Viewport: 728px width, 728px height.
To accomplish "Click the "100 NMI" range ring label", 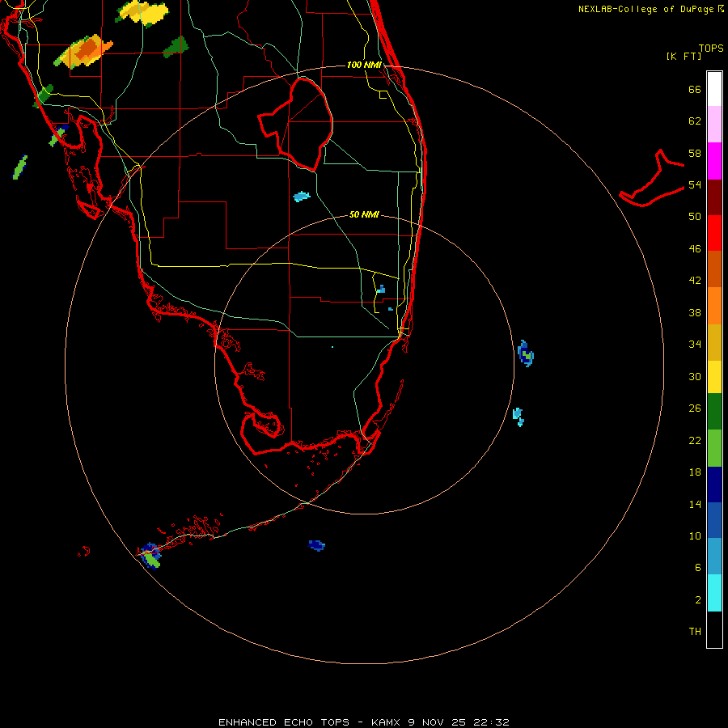I will (x=364, y=65).
